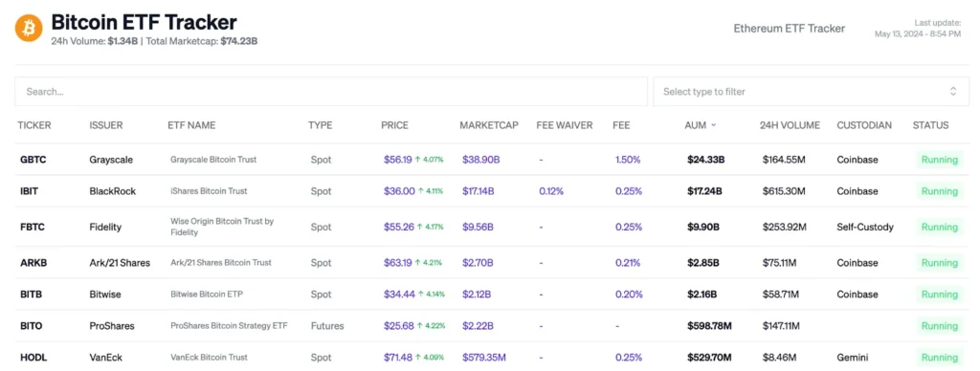
Task: Click the AUM sort arrow icon
Action: [714, 125]
